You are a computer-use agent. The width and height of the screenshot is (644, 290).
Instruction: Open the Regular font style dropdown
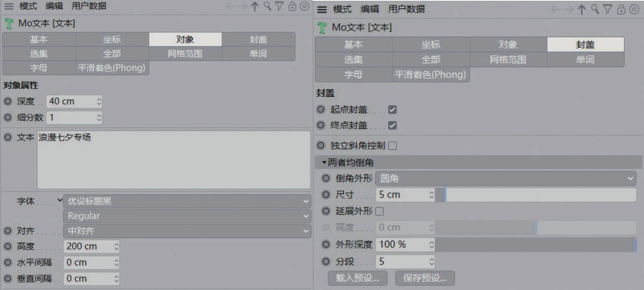coord(187,216)
